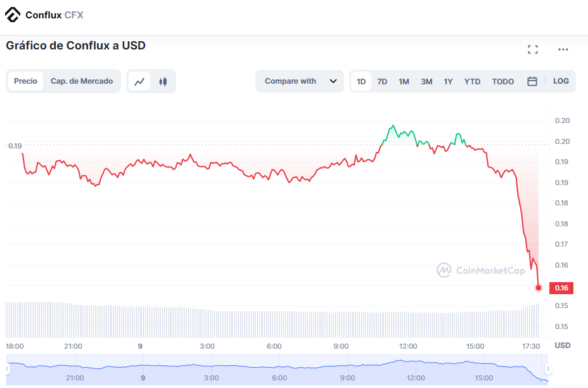
Task: Click the 12:00 label on main time axis
Action: coord(408,346)
